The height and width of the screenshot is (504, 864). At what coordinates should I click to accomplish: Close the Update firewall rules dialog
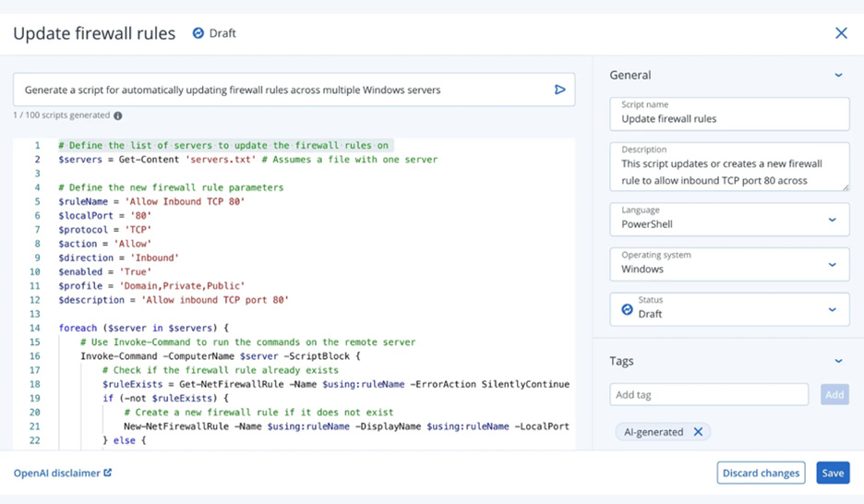(841, 33)
